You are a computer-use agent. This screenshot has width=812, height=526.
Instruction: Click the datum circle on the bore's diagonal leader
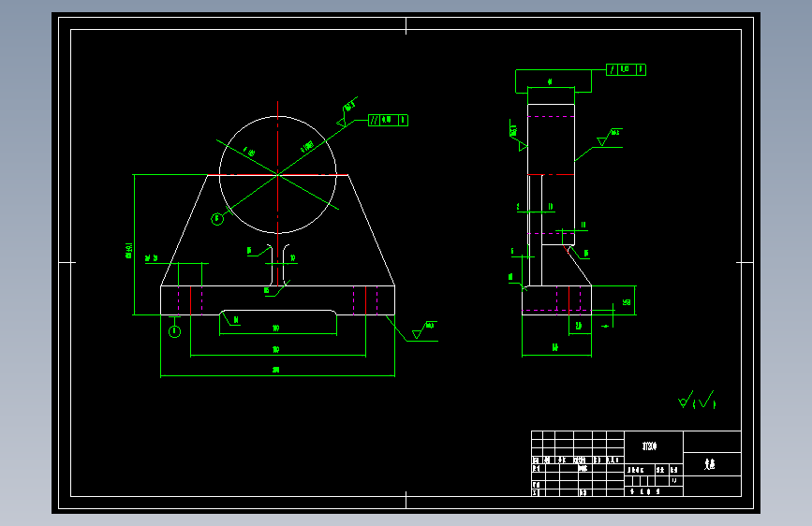(x=217, y=219)
